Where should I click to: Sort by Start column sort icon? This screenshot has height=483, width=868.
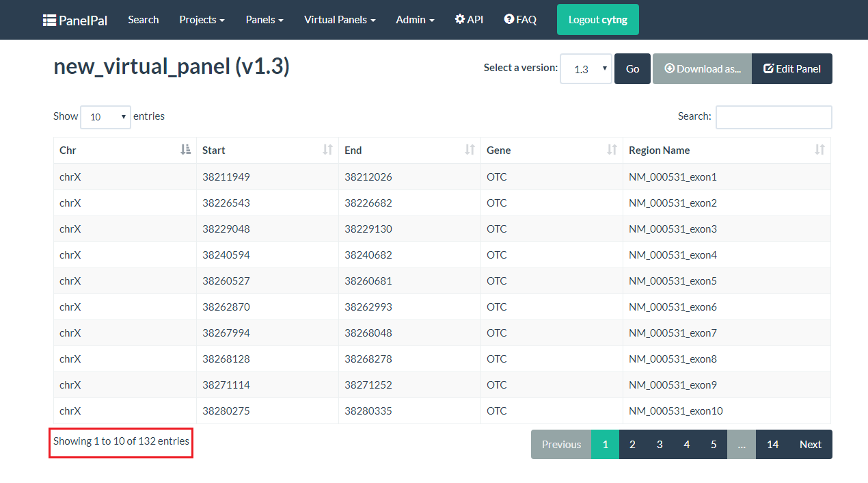coord(327,150)
